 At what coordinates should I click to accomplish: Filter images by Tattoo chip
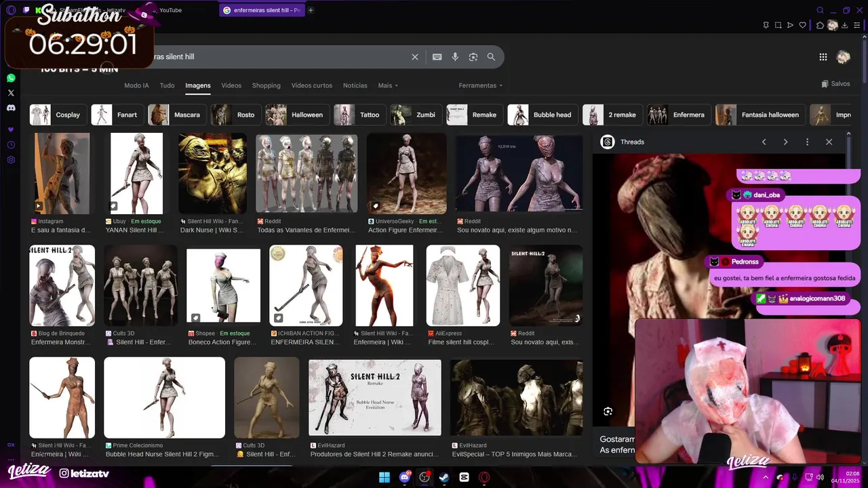(x=359, y=115)
